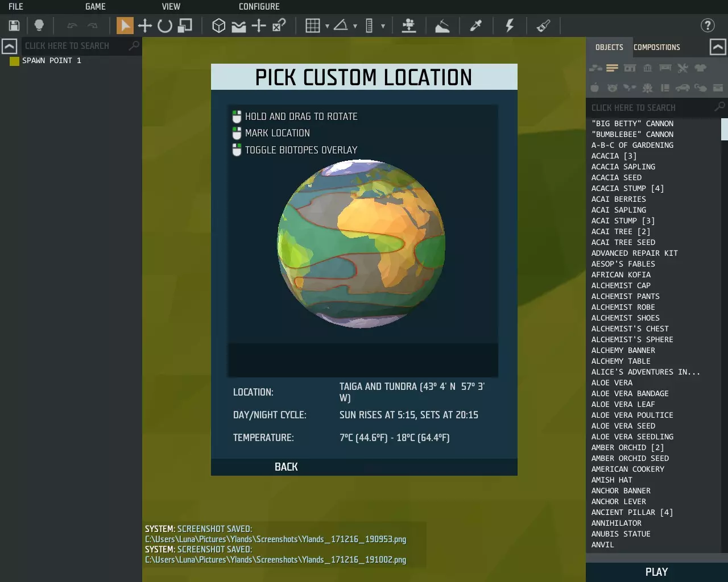
Task: Collapse the right objects panel
Action: pyautogui.click(x=718, y=47)
